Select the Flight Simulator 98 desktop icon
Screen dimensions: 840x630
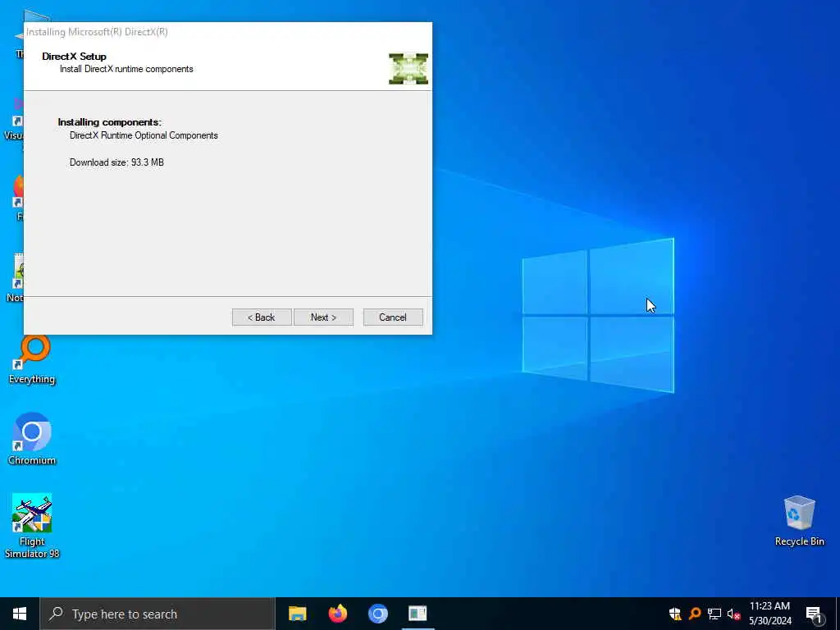tap(32, 526)
